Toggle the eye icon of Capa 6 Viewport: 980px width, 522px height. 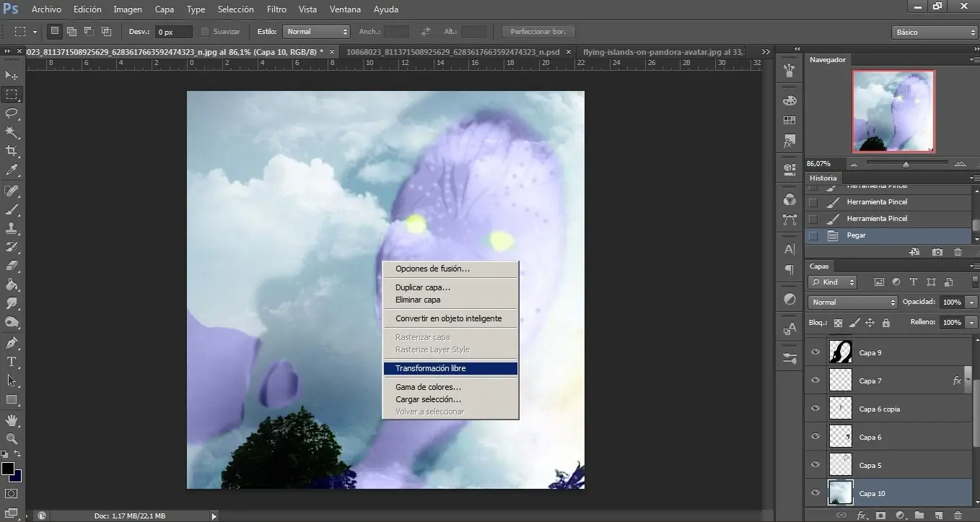point(815,437)
